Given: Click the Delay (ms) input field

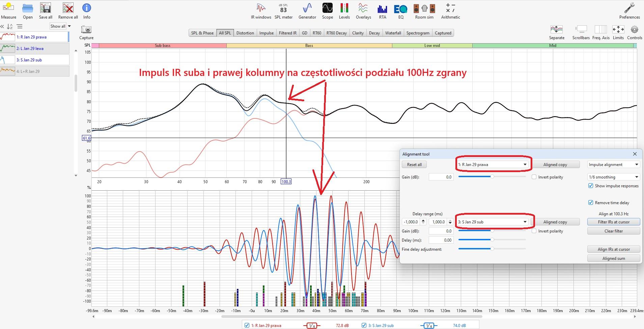Looking at the screenshot, I should click(x=441, y=240).
